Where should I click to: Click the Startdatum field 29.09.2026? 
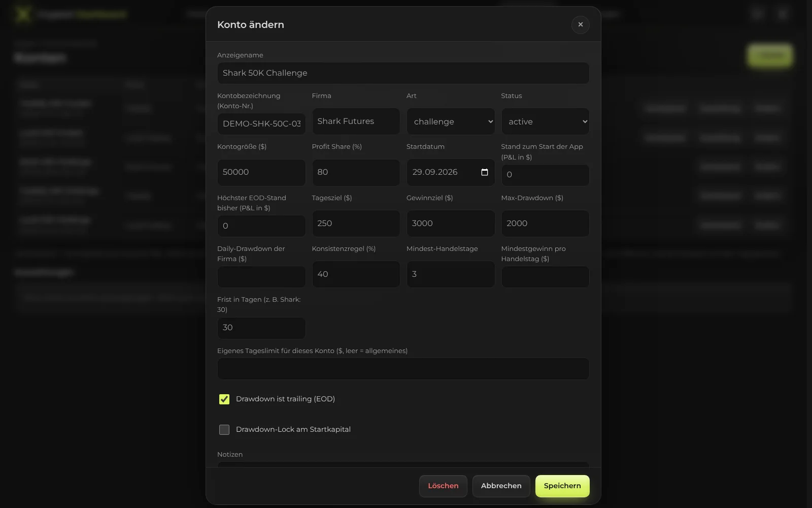451,172
